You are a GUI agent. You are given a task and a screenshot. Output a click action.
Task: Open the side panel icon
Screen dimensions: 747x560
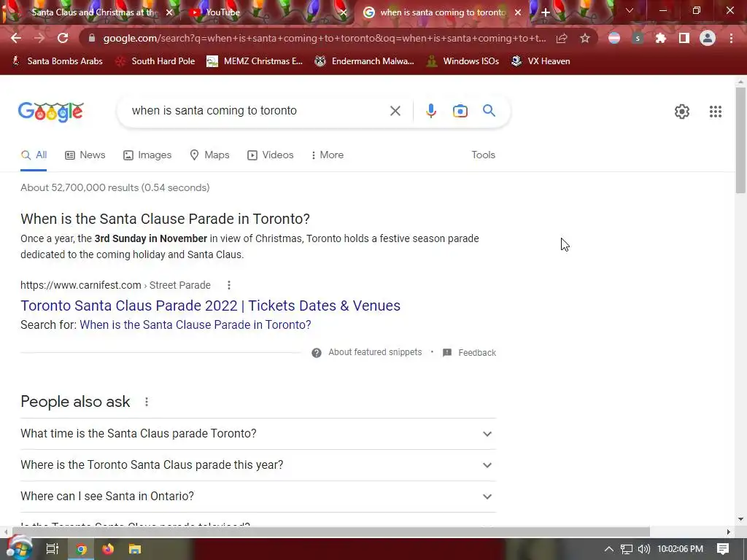point(684,38)
